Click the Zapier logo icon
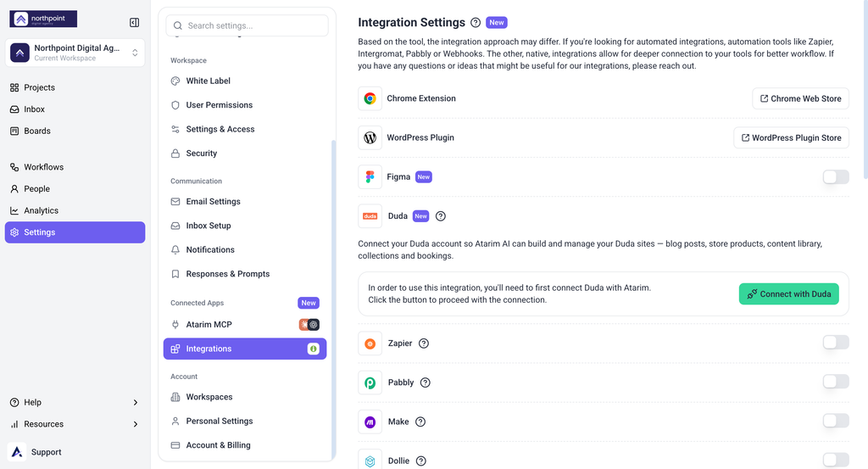The image size is (868, 469). [x=370, y=343]
